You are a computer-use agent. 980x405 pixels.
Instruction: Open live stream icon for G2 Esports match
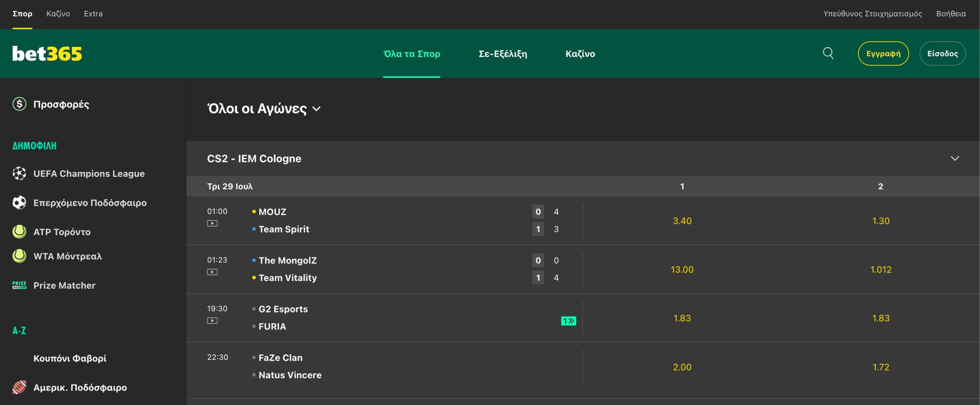[x=212, y=320]
